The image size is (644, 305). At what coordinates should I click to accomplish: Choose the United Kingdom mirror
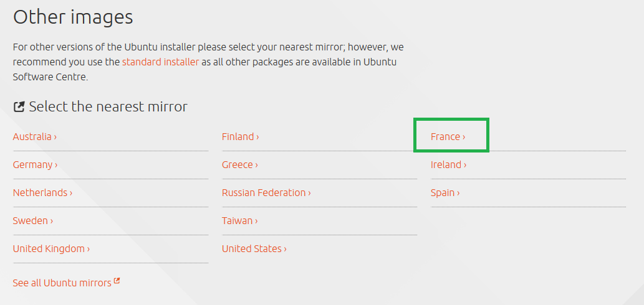click(x=51, y=249)
